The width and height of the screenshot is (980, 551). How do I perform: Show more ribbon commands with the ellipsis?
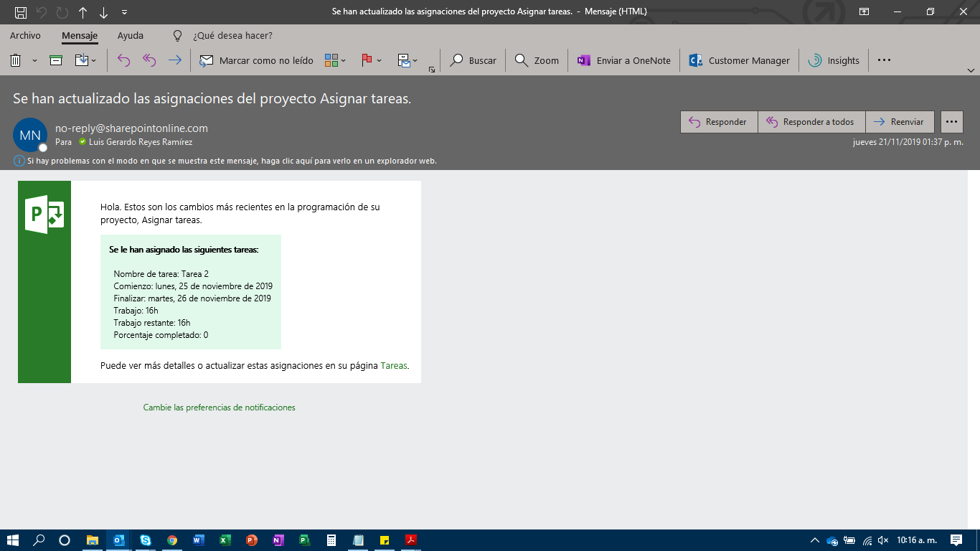point(884,60)
